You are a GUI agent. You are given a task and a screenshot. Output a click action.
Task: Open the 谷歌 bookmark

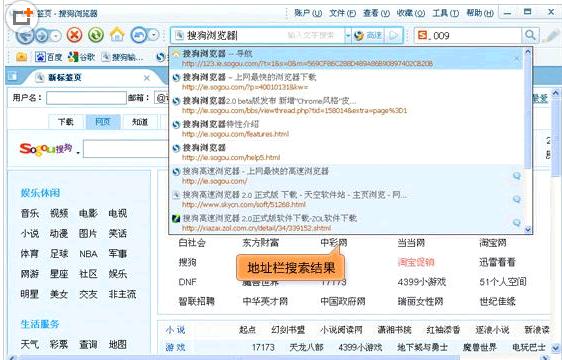click(x=82, y=57)
